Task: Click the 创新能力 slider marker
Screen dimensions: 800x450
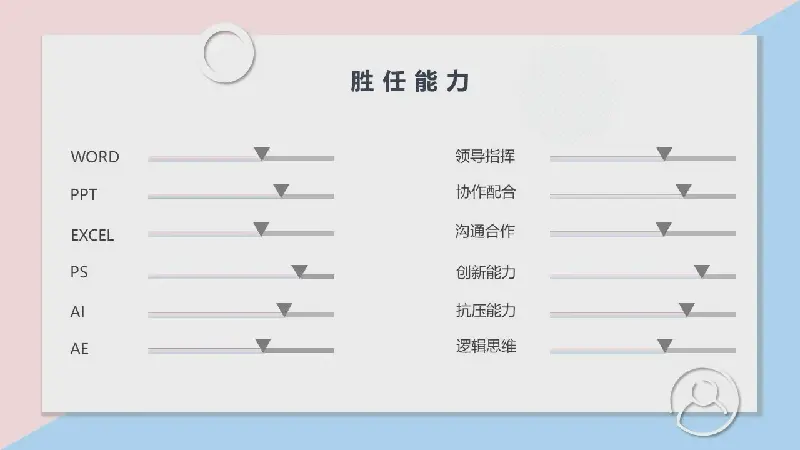Action: pos(702,271)
